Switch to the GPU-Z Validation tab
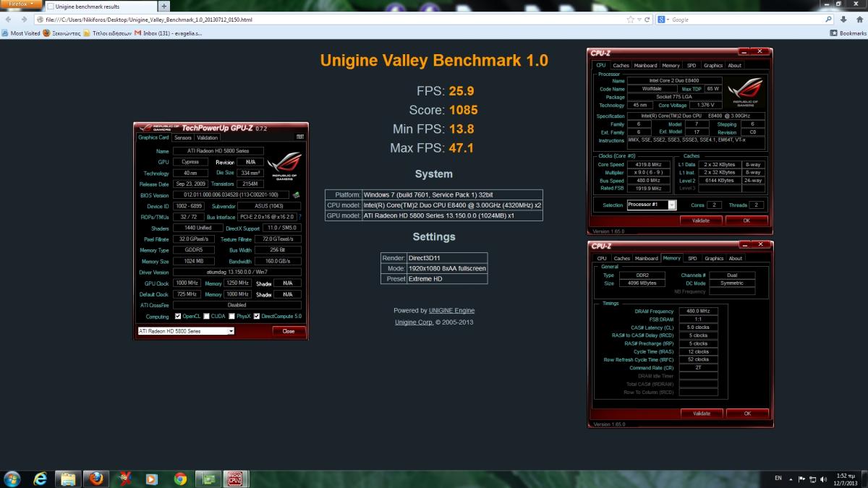 tap(207, 137)
